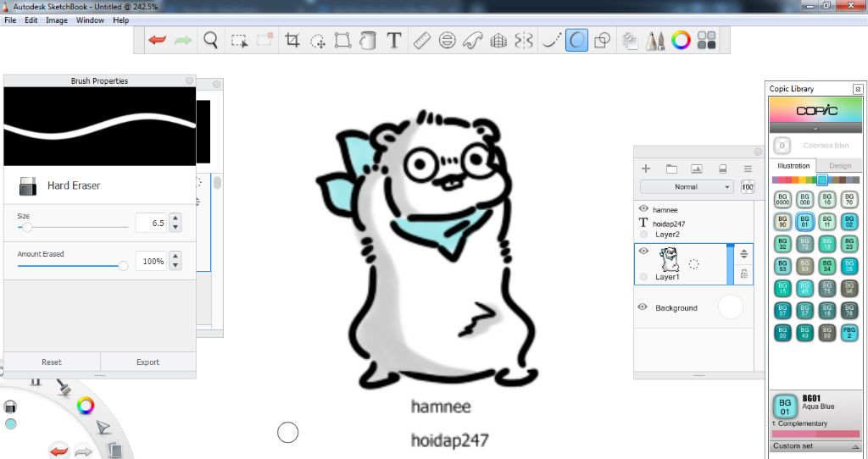Toggle the highlighted Predictive Stroke tool
Screen dimensions: 868x459
[x=576, y=40]
